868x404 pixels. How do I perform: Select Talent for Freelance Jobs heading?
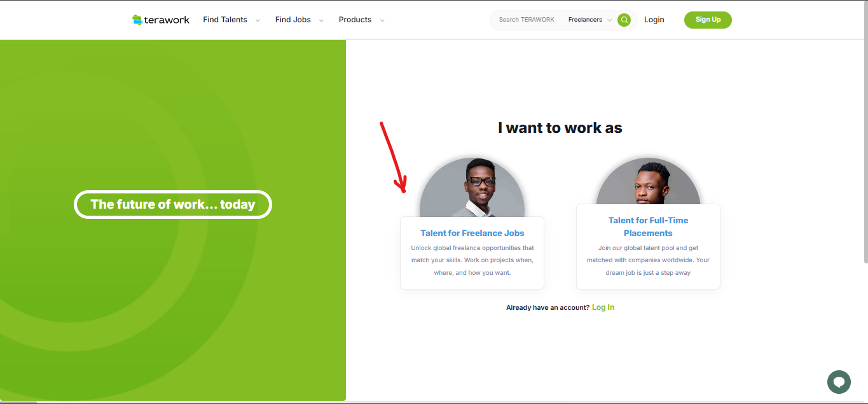coord(472,233)
